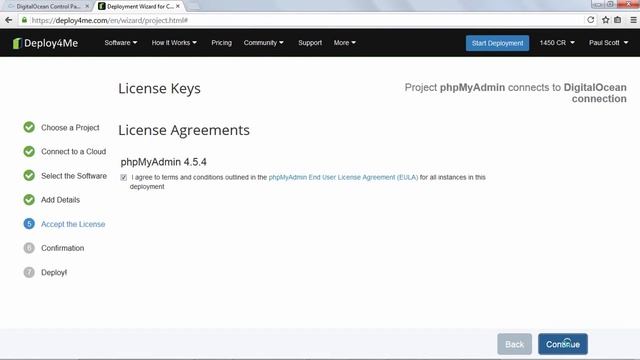The image size is (640, 360).
Task: Open the Pricing page
Action: tap(221, 43)
